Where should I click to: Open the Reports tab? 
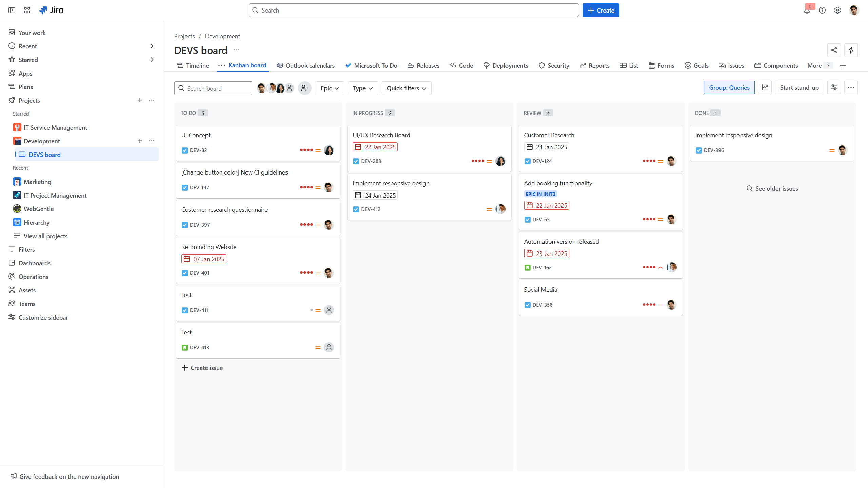click(594, 66)
